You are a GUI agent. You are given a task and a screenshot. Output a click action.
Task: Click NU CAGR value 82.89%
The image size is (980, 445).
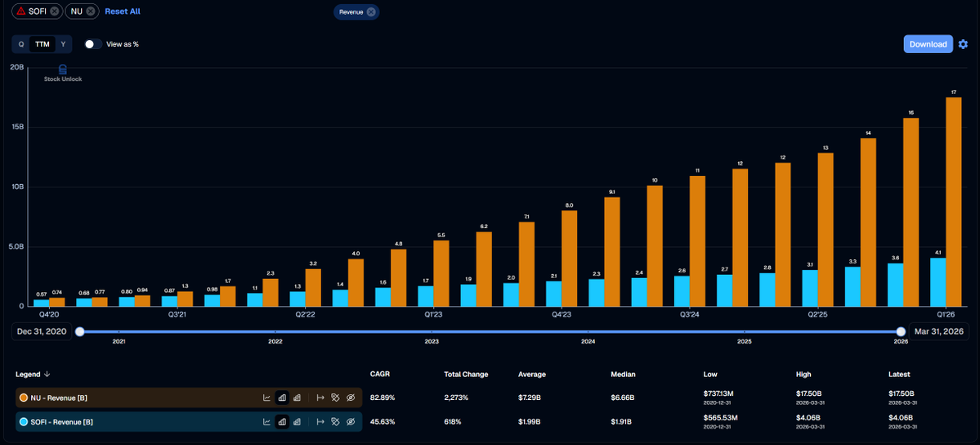[383, 398]
